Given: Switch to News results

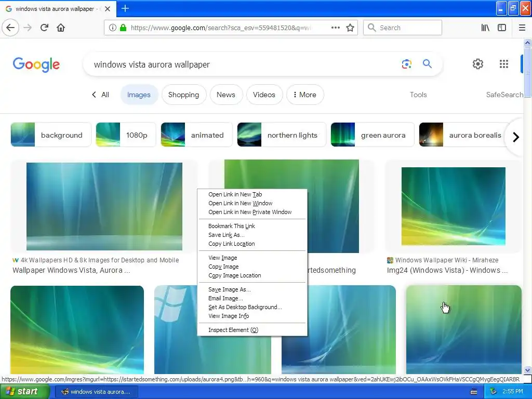Looking at the screenshot, I should point(225,95).
